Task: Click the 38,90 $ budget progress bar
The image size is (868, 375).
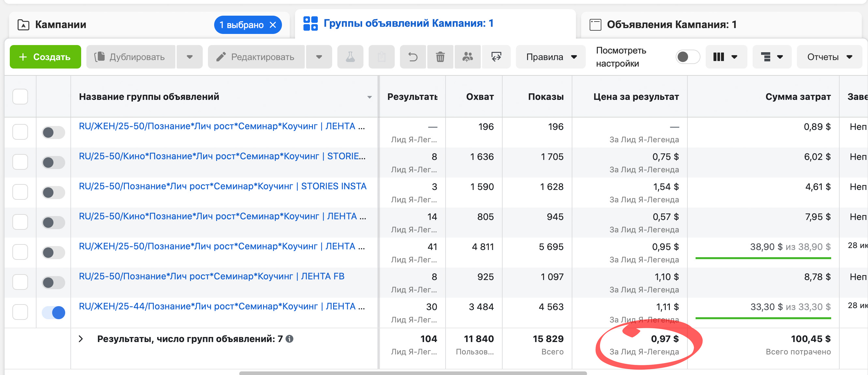Action: (763, 258)
